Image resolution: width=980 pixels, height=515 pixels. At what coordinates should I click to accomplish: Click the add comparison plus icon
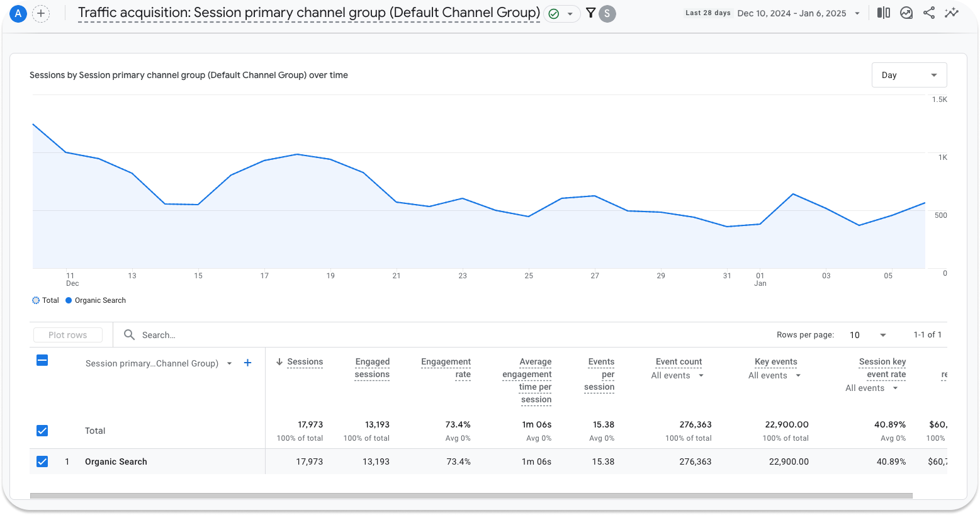point(41,13)
